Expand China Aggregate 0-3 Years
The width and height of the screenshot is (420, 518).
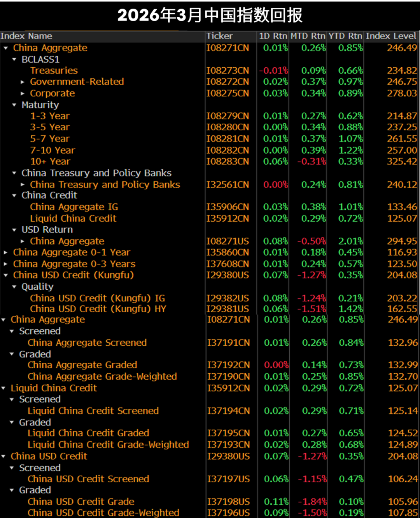click(x=5, y=264)
